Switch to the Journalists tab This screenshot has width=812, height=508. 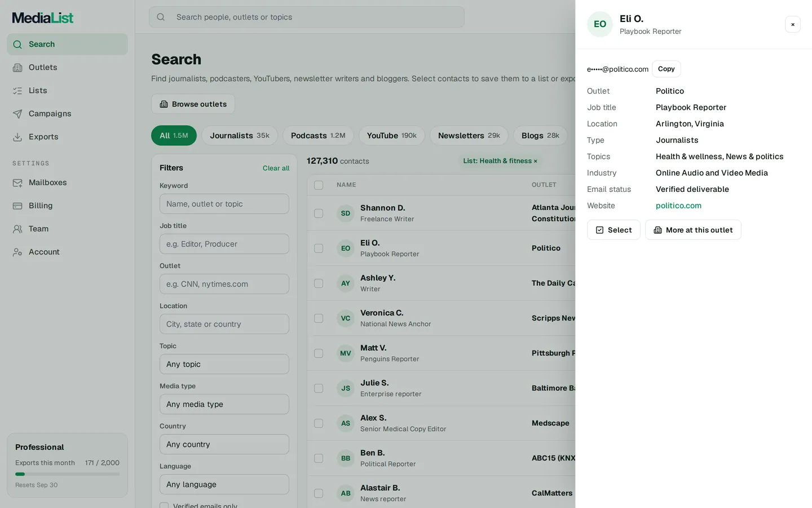(x=240, y=135)
